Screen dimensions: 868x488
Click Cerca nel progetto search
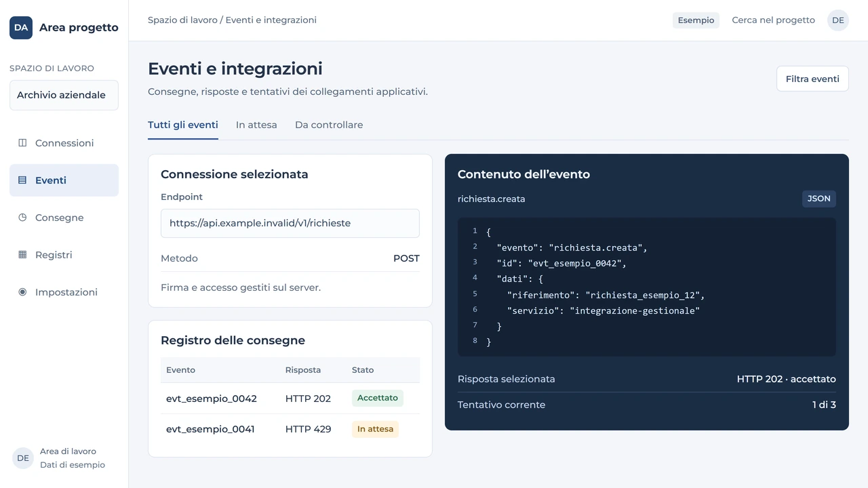pyautogui.click(x=773, y=20)
